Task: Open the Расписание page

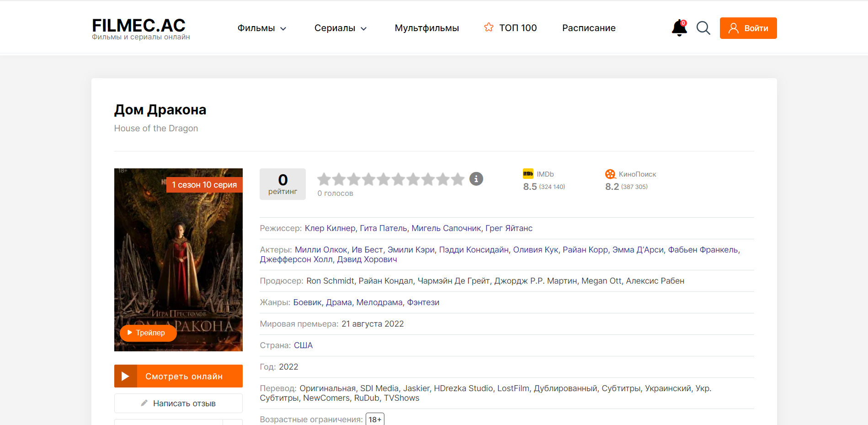Action: [x=589, y=28]
